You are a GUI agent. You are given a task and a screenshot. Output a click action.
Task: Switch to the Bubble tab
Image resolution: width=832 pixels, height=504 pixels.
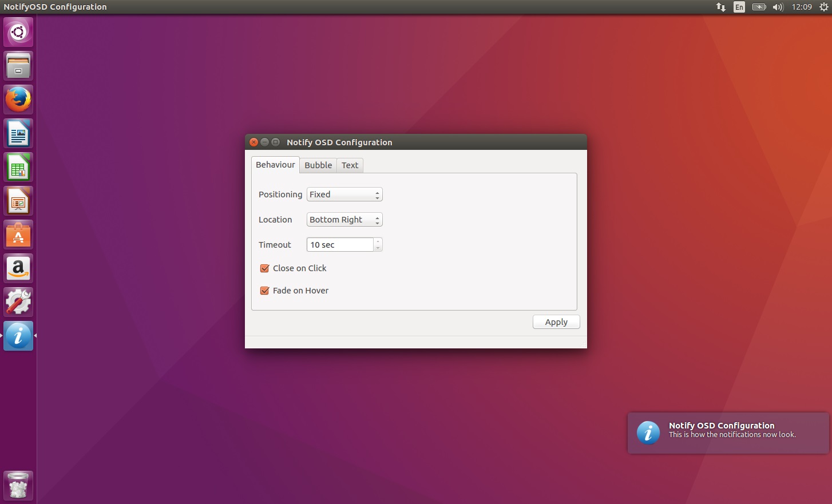318,165
